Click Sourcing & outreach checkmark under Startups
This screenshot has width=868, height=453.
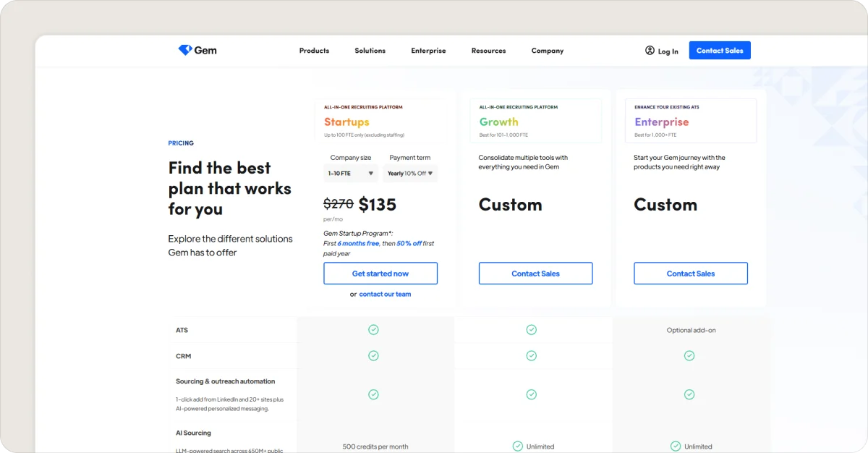pyautogui.click(x=373, y=394)
